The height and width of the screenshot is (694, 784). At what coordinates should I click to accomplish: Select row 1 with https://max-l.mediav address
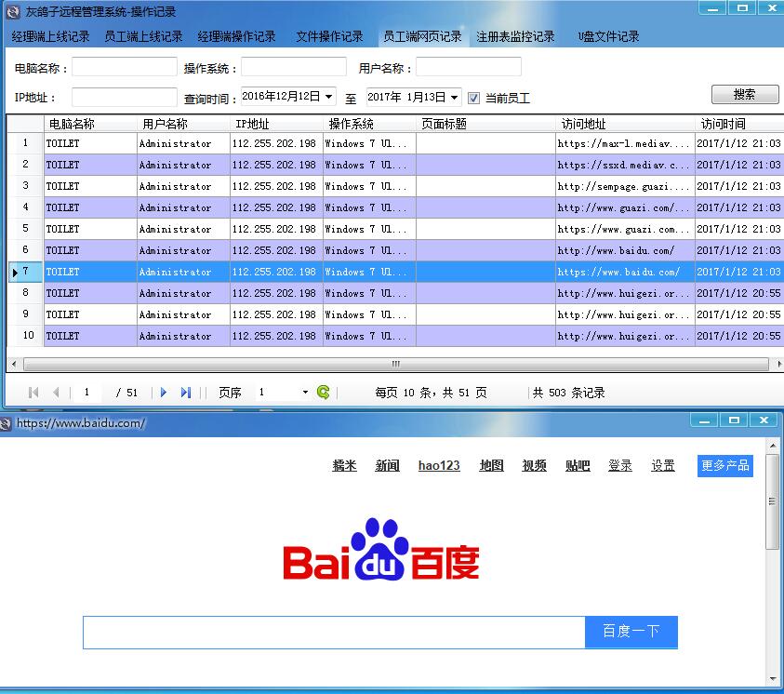tap(395, 143)
